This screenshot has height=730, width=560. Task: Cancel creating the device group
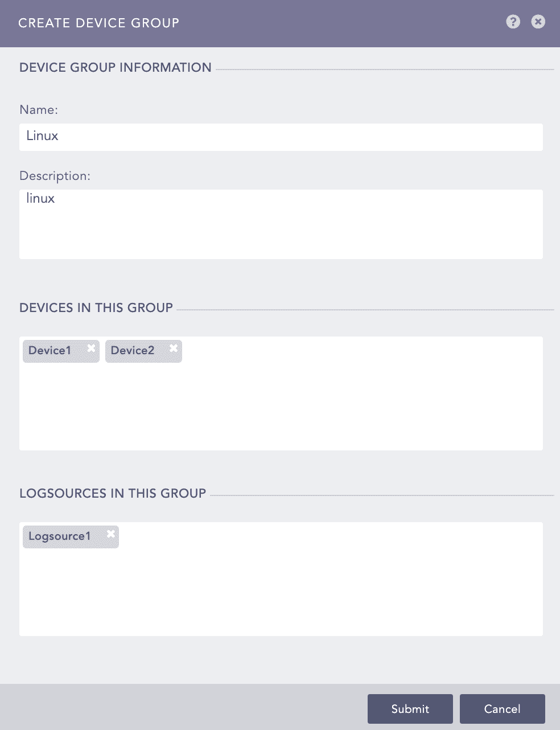click(x=503, y=708)
